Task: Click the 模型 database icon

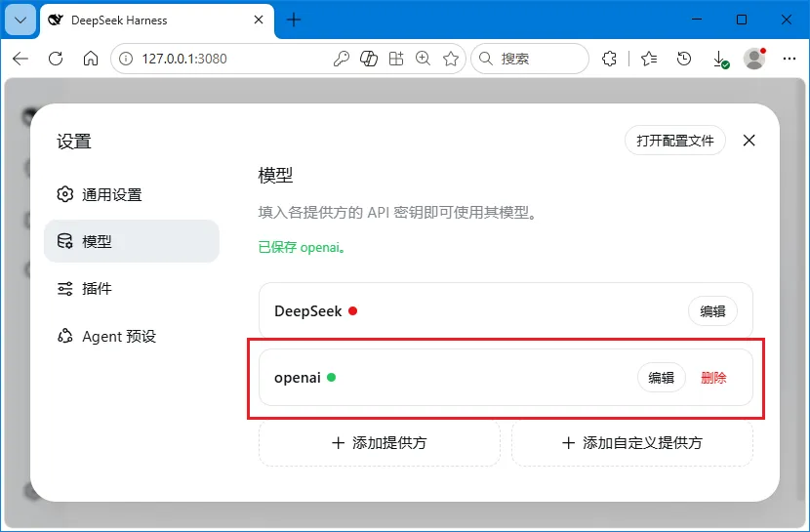Action: coord(65,241)
